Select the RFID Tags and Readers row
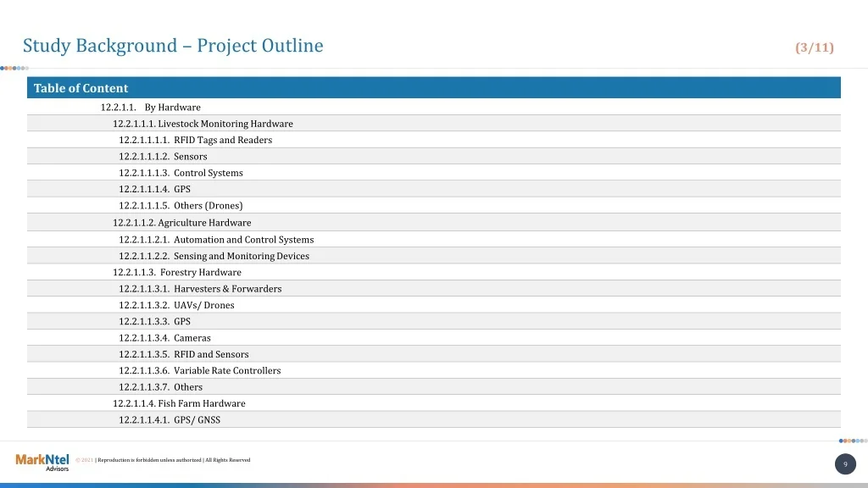 195,140
